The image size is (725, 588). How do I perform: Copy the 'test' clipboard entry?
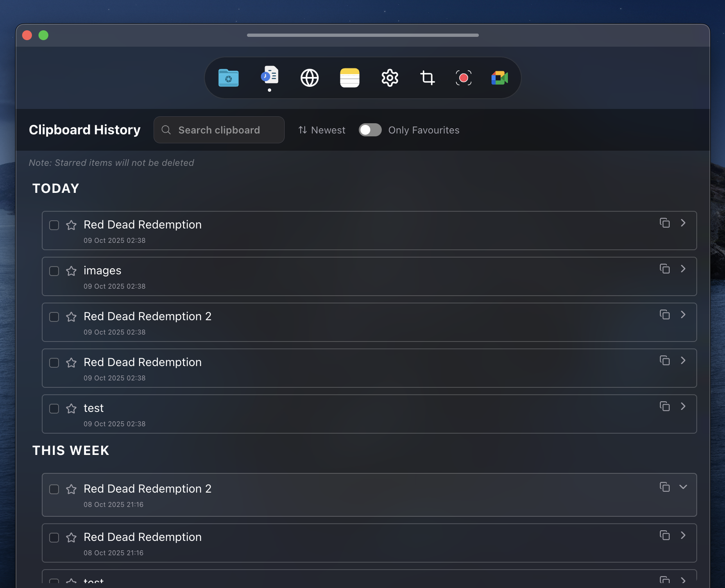coord(664,407)
